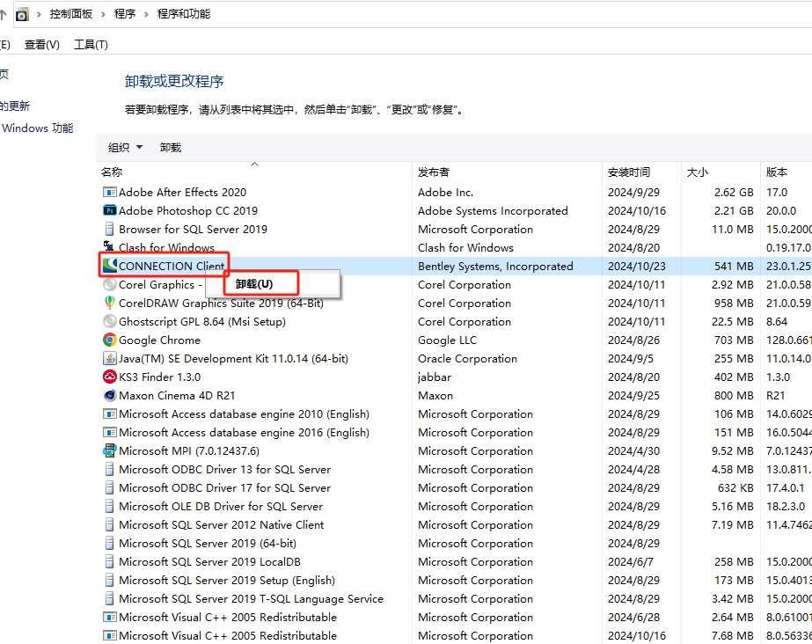Sort list by 安装时间 column header
Viewport: 812px width, 644px height.
pos(641,172)
